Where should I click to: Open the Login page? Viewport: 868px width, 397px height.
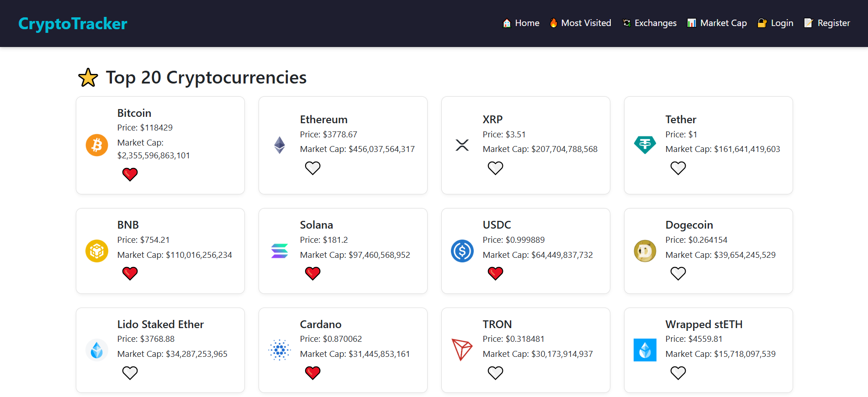click(775, 23)
